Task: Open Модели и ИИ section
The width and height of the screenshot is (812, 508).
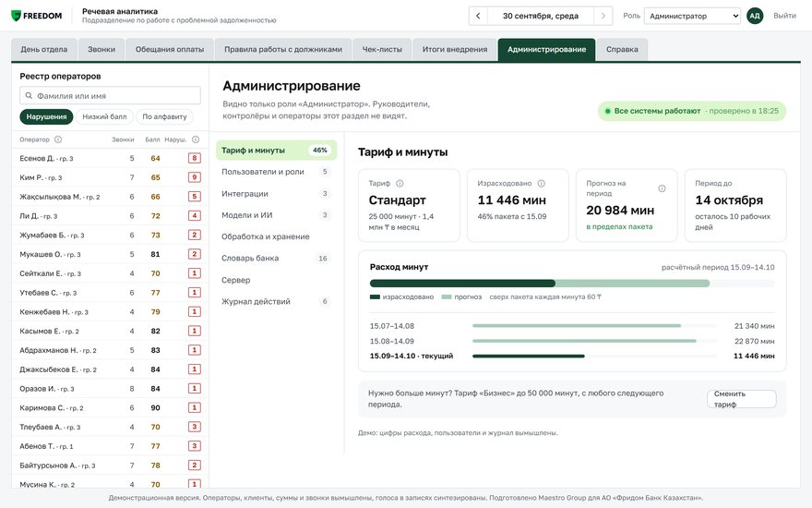Action: [x=277, y=215]
